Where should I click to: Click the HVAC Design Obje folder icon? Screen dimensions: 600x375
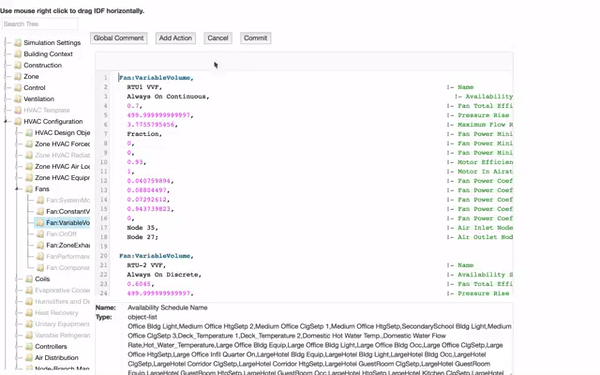[x=29, y=133]
